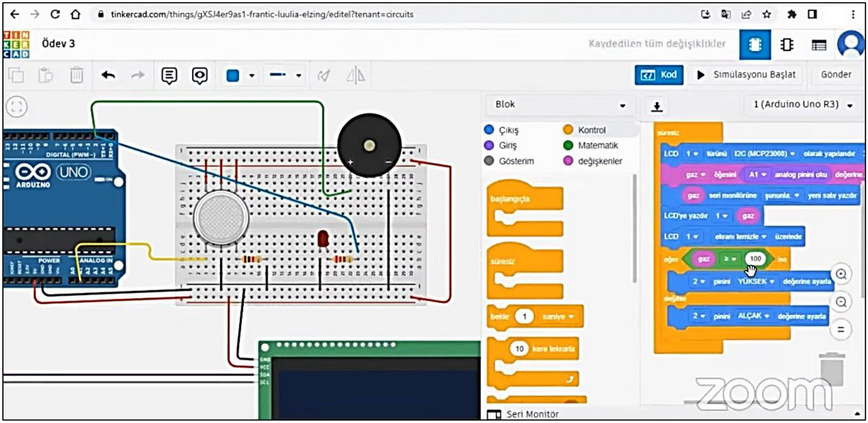Copy selected component
Viewport: 868px width, 423px height.
(16, 76)
